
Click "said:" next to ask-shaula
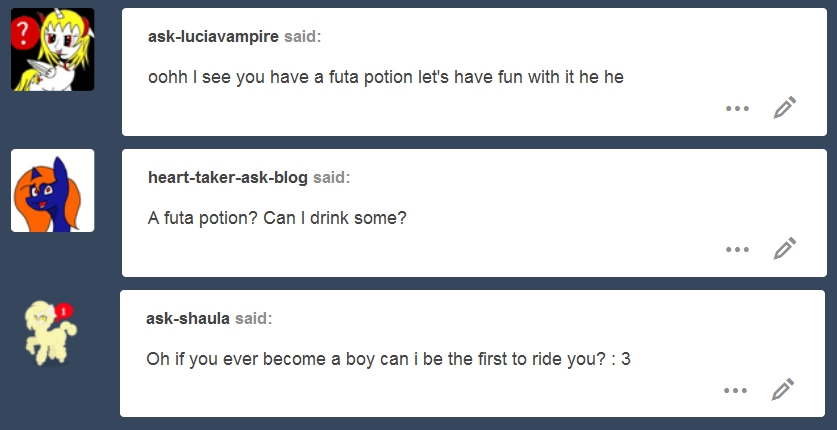254,319
